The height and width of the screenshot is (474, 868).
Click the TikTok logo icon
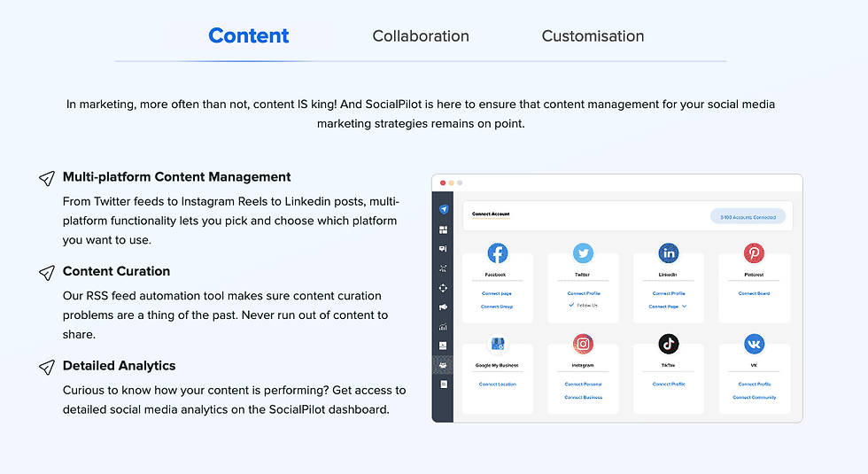(x=669, y=344)
